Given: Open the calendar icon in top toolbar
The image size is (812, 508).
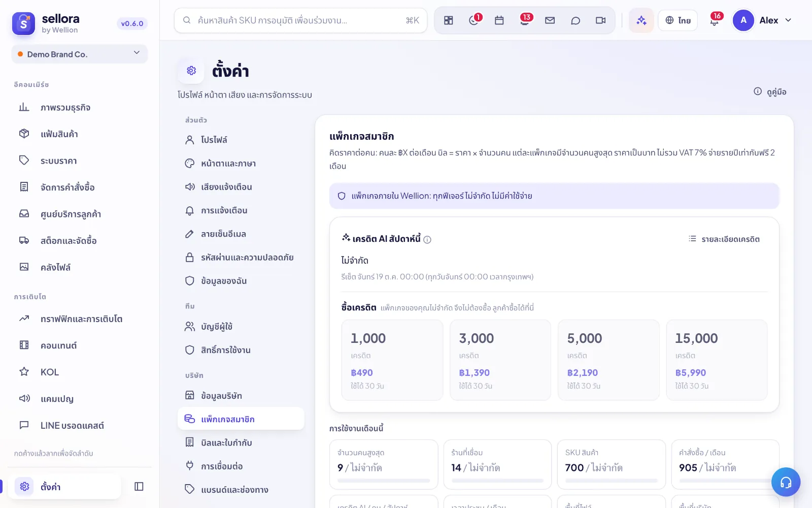Looking at the screenshot, I should [499, 20].
